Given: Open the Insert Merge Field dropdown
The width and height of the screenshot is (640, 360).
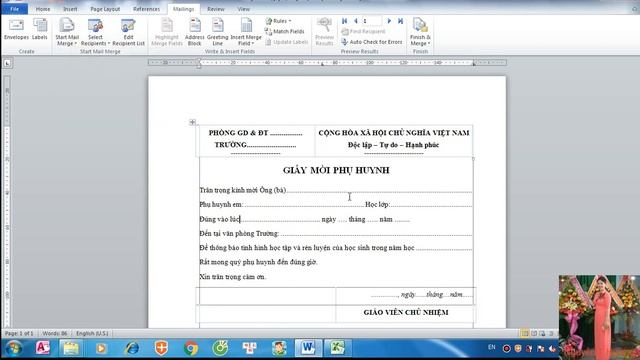Looking at the screenshot, I should click(x=246, y=32).
